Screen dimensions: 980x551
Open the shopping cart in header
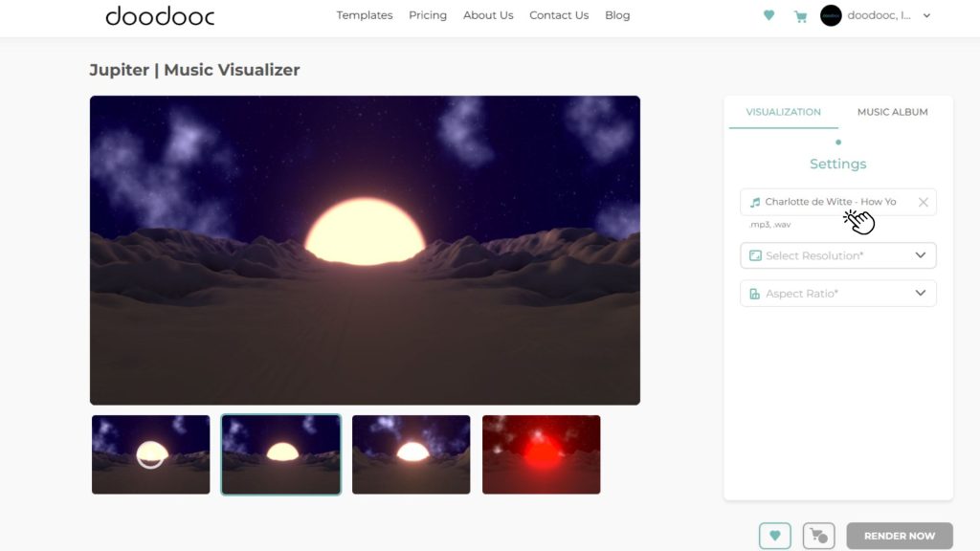pyautogui.click(x=800, y=16)
